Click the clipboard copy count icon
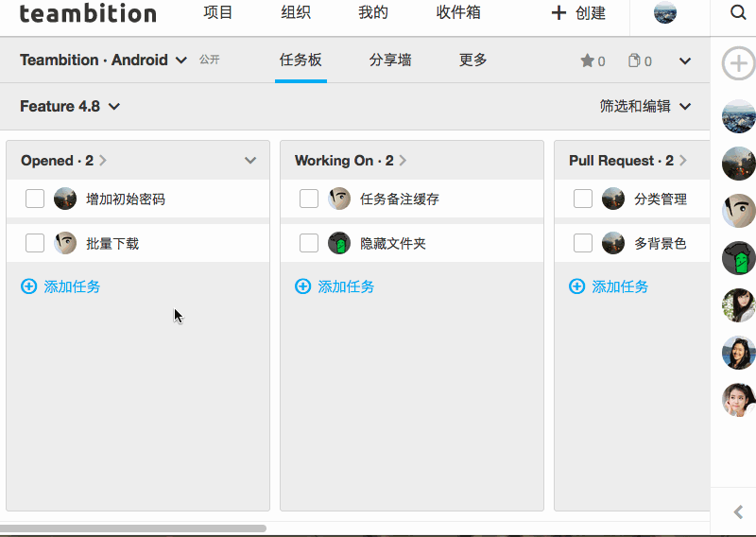Image resolution: width=756 pixels, height=537 pixels. pyautogui.click(x=634, y=61)
